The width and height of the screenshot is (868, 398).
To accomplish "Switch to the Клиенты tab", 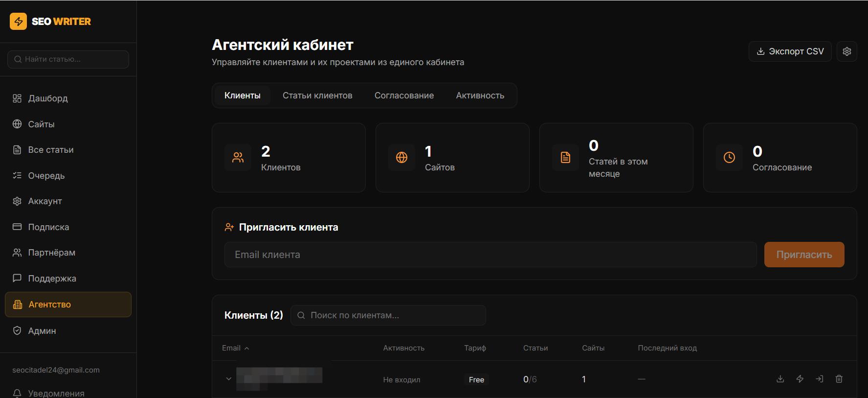I will 242,95.
